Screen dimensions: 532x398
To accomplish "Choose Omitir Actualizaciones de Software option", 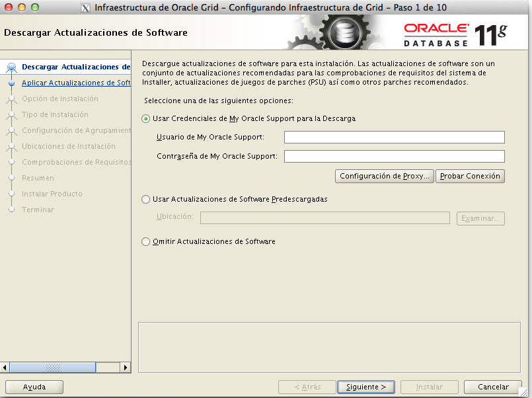I will 146,242.
